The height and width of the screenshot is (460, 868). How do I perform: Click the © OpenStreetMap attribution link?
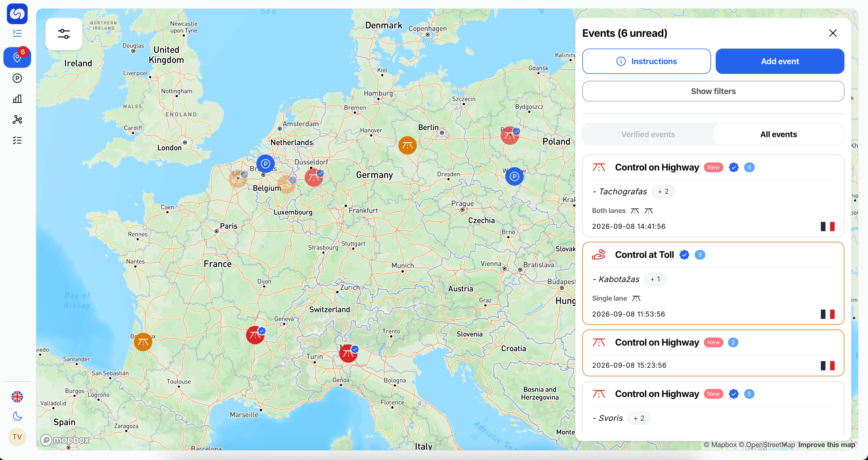tap(767, 445)
